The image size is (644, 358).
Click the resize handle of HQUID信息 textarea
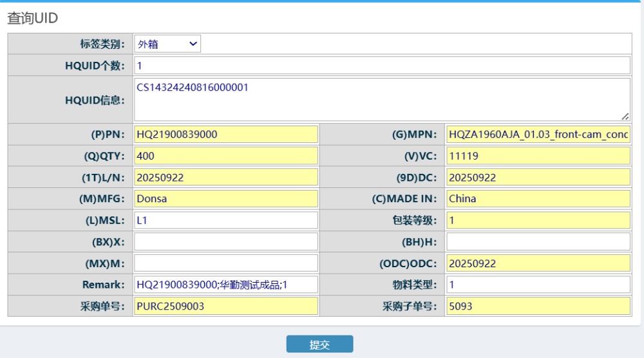click(625, 117)
